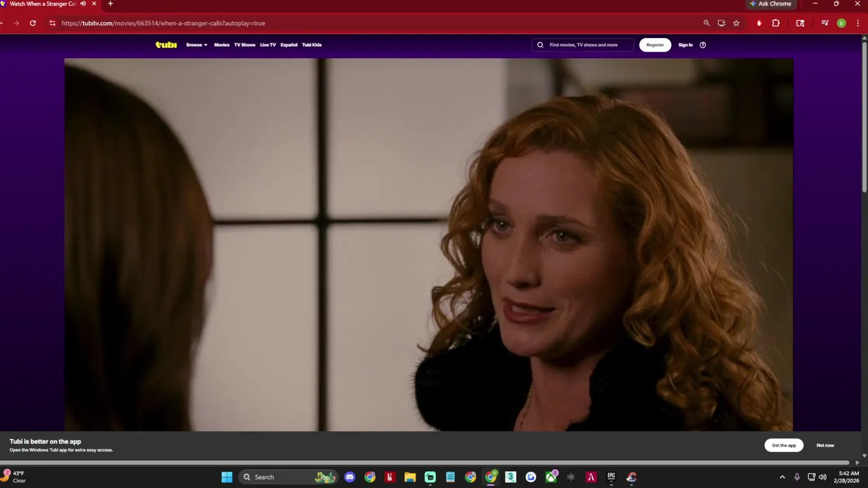Go forward in browser history
The width and height of the screenshot is (868, 488).
point(16,23)
